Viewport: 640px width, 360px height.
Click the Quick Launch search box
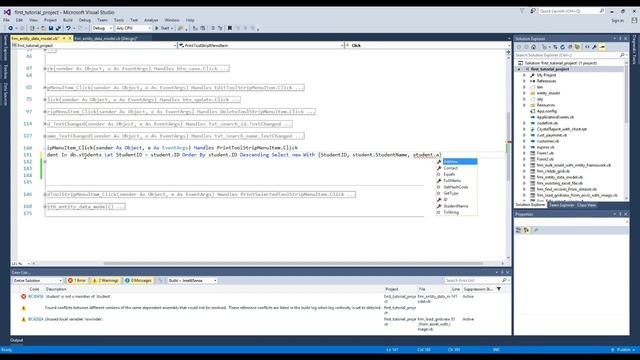click(x=572, y=11)
